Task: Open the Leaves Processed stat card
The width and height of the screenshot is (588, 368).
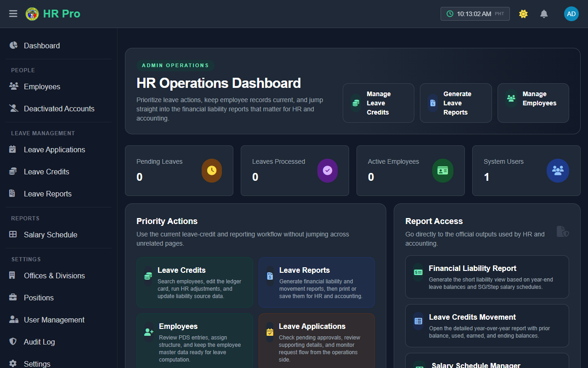Action: [x=295, y=171]
